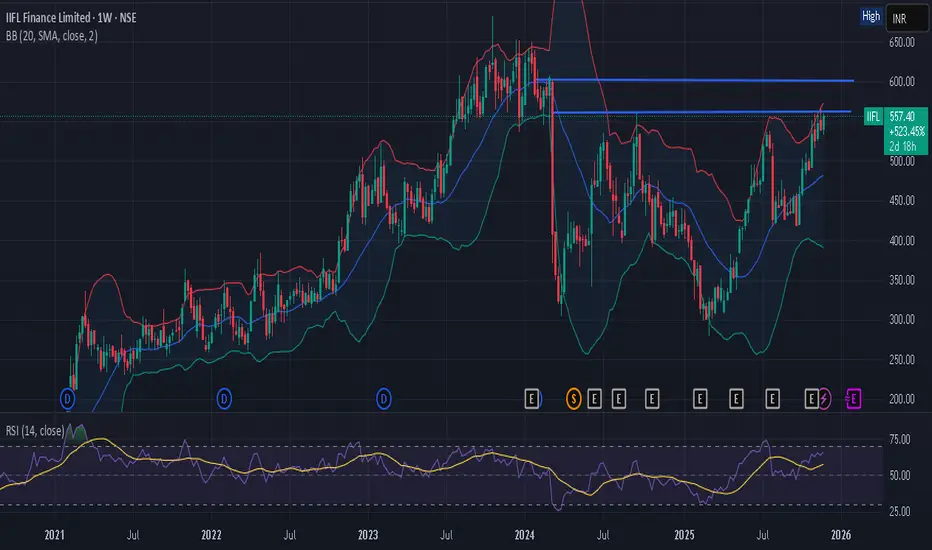Click the green IIFL symbol tag on price axis

[873, 117]
